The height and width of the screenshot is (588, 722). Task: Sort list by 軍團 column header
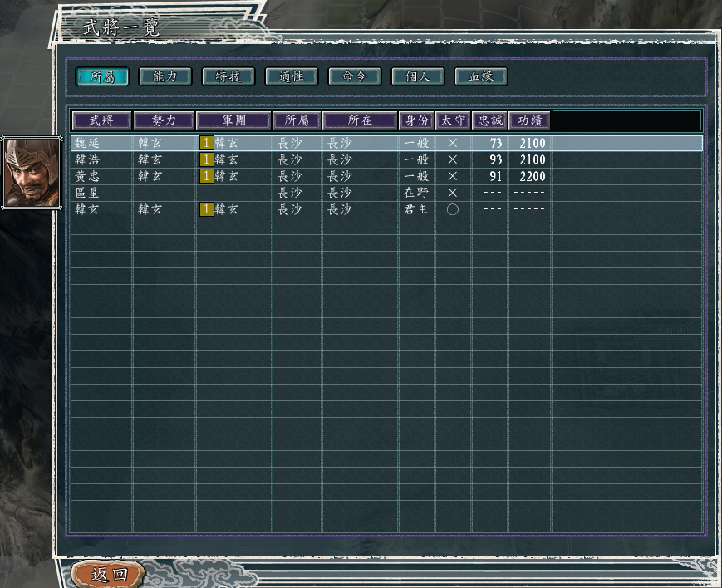[x=234, y=120]
